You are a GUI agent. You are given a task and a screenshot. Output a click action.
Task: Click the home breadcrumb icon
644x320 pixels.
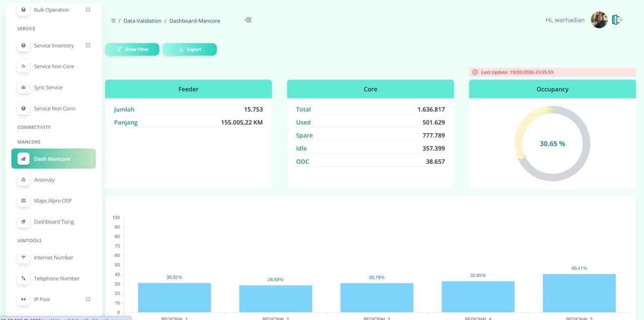tap(113, 21)
